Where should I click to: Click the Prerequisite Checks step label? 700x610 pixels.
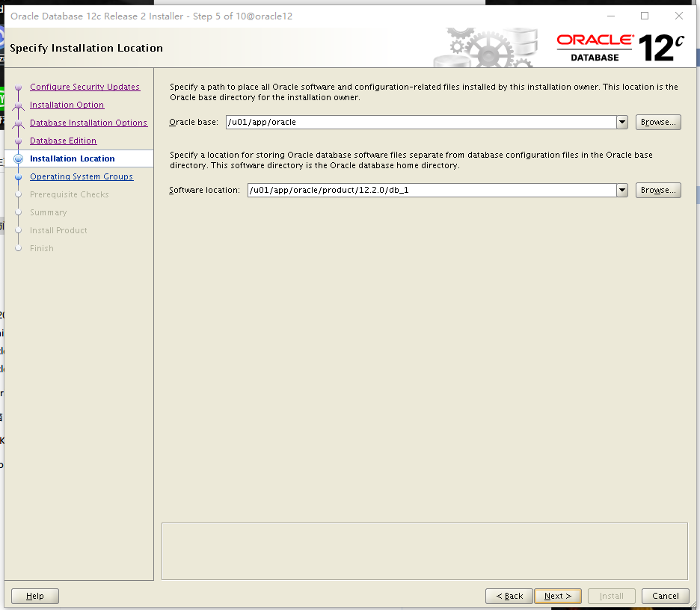(70, 194)
